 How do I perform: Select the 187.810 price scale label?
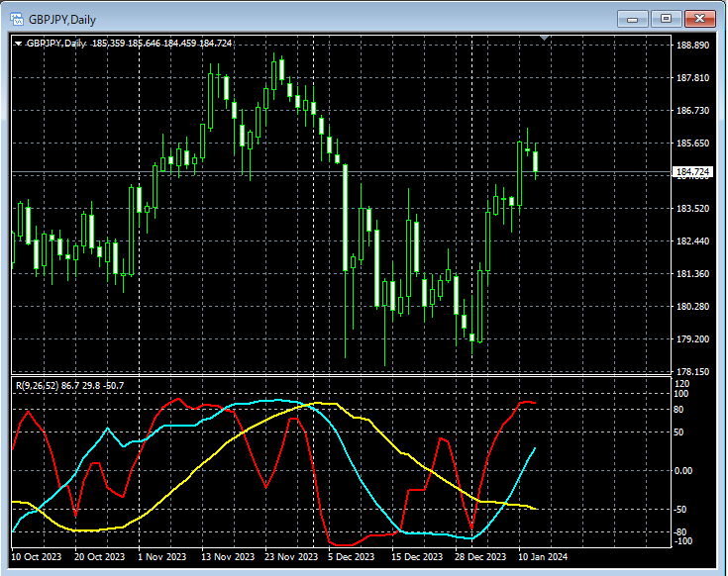point(692,77)
